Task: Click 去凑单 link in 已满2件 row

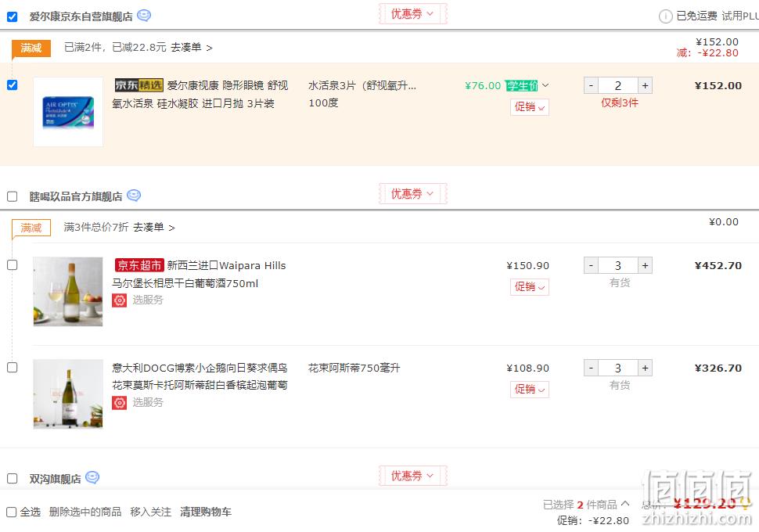Action: coord(191,48)
